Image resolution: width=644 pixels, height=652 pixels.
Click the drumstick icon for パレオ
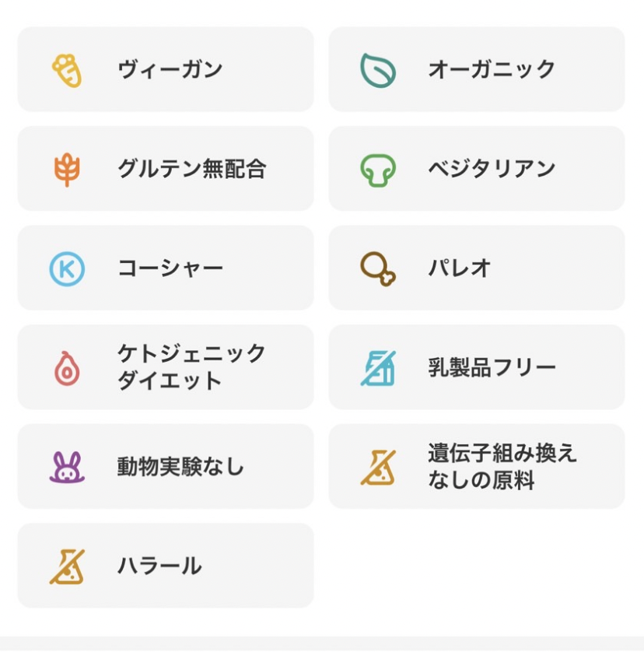click(377, 269)
